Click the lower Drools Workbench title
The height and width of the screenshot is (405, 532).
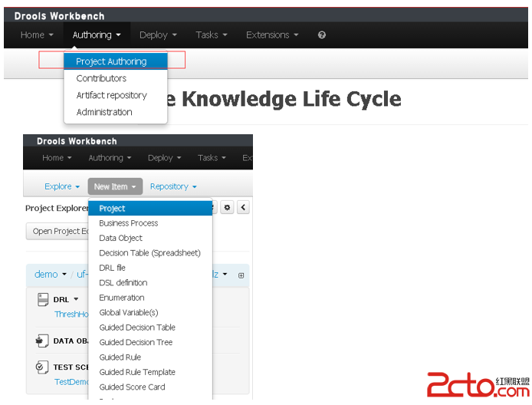click(77, 141)
